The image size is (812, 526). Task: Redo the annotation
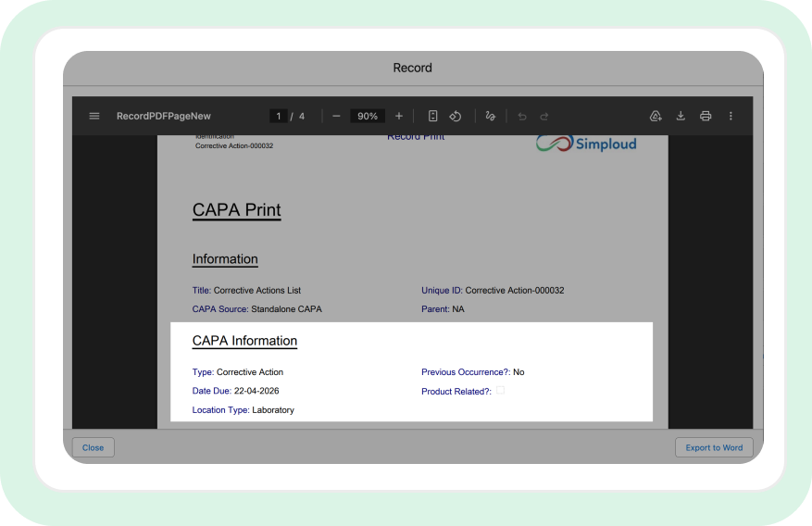[544, 117]
